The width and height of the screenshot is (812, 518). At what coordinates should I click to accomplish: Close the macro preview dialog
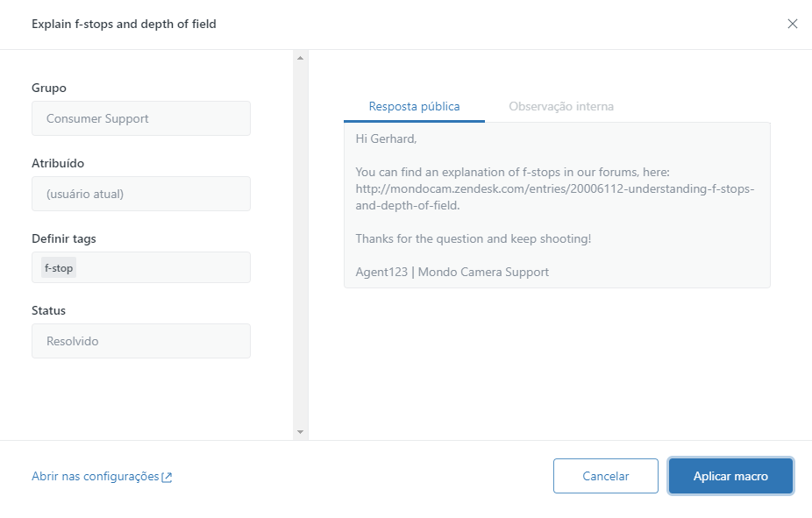coord(792,24)
